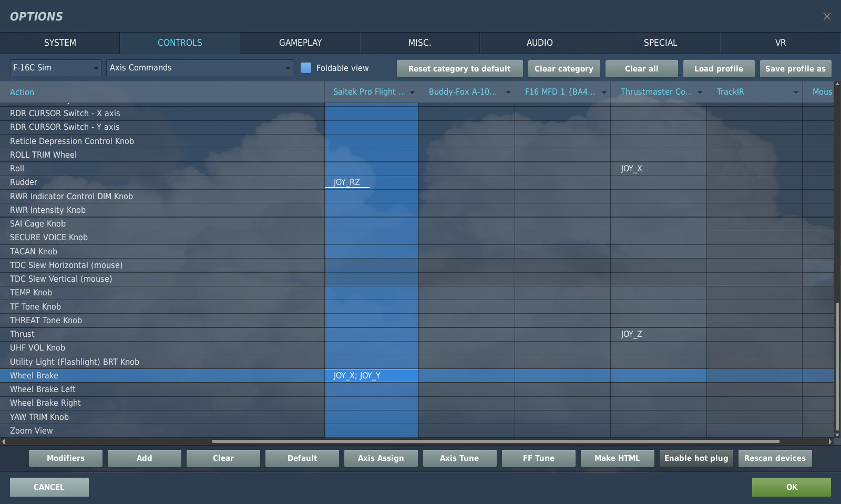This screenshot has height=504, width=841.
Task: Select the JOY_RZ Rudder binding cell
Action: [x=372, y=182]
